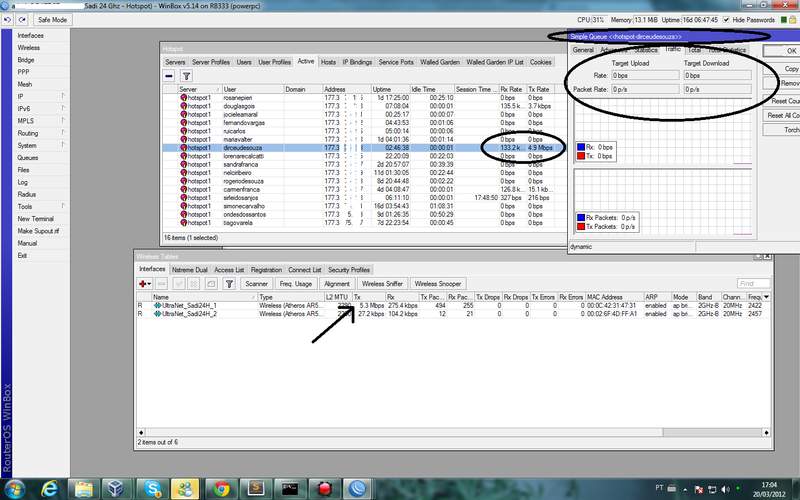Viewport: 800px width, 500px height.
Task: Expand the Tools submenu arrow
Action: (x=63, y=206)
